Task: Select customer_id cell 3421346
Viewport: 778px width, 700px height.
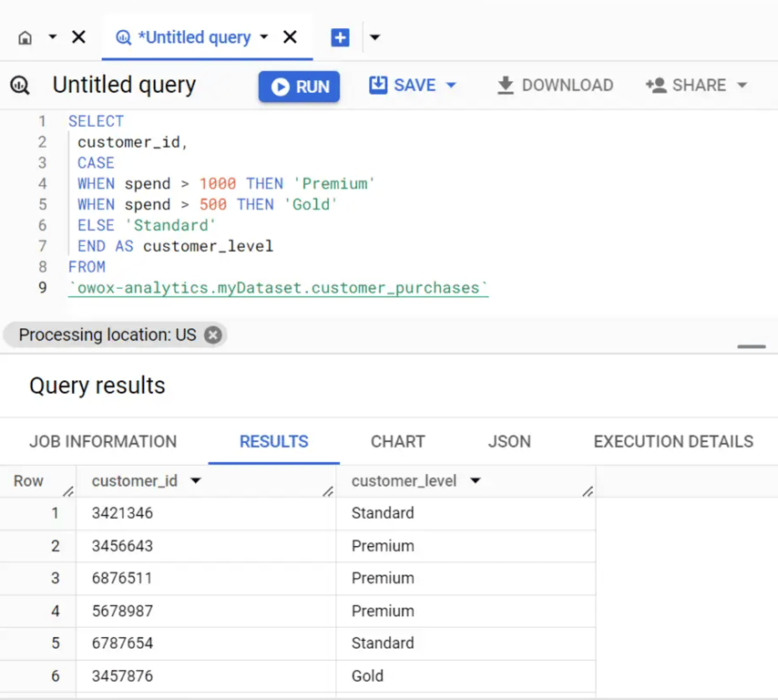Action: pos(206,513)
